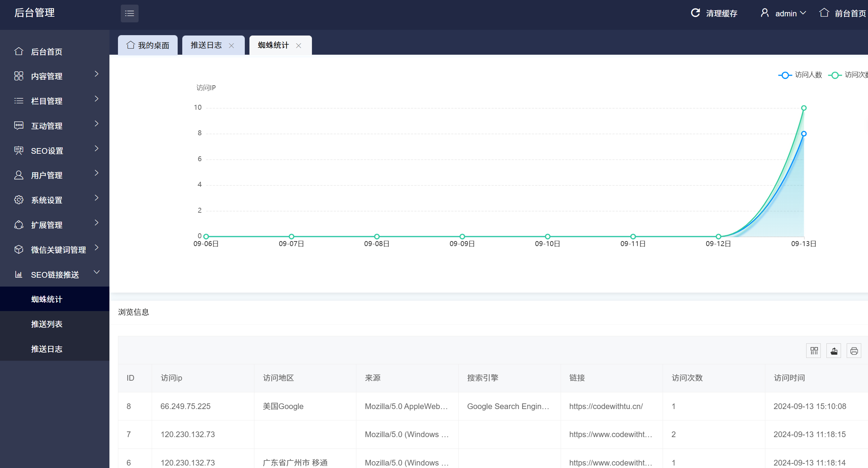This screenshot has height=468, width=868.
Task: Click the 后台首页 home icon in sidebar
Action: point(19,51)
